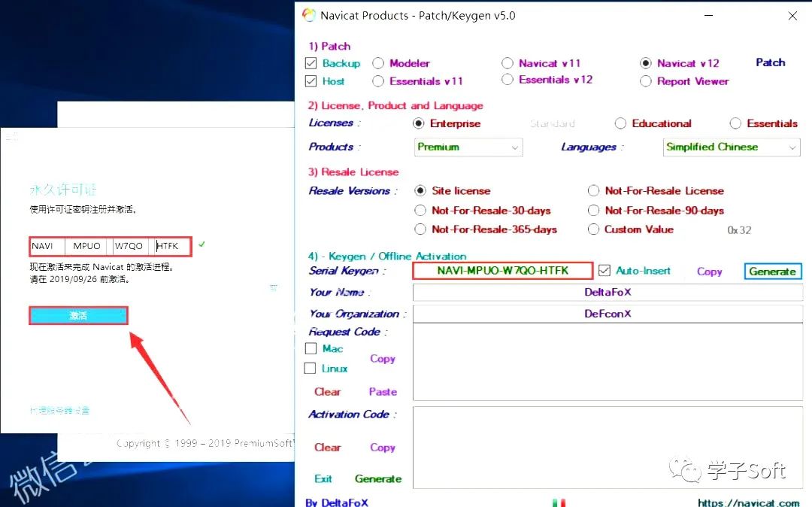Image resolution: width=812 pixels, height=507 pixels.
Task: Toggle the Auto-Insert checkbox
Action: 604,270
